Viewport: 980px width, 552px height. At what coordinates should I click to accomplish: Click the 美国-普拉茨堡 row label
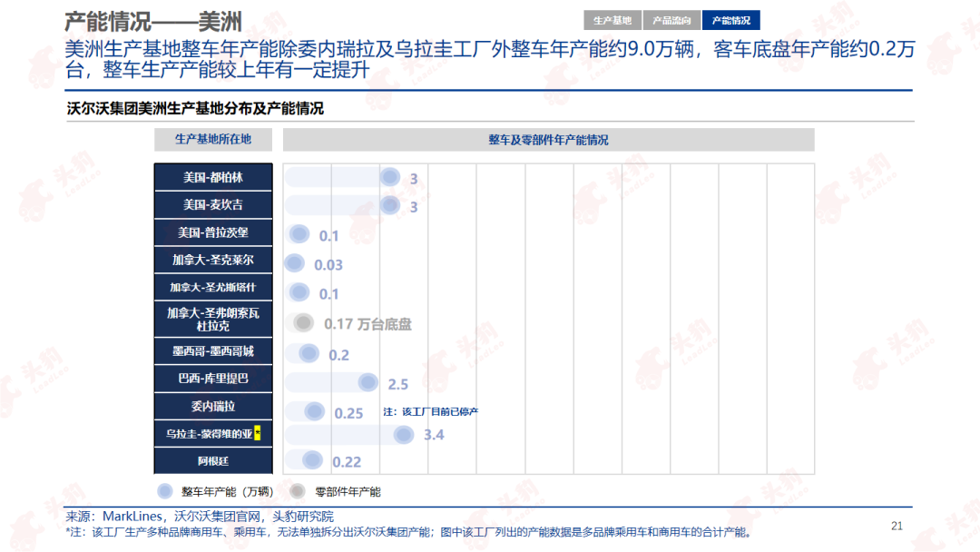(213, 232)
